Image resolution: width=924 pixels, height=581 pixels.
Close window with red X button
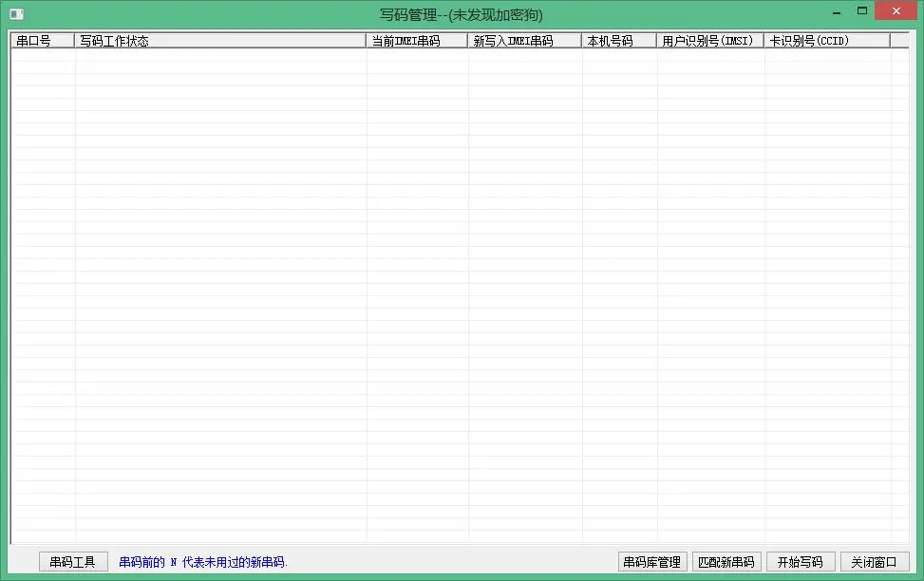(896, 11)
